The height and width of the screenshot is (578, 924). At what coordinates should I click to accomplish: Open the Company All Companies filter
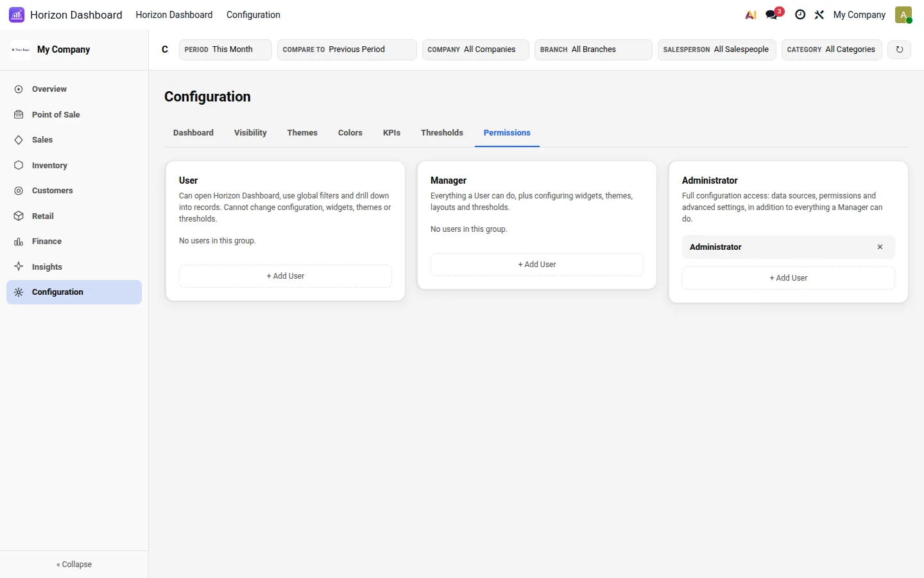475,49
